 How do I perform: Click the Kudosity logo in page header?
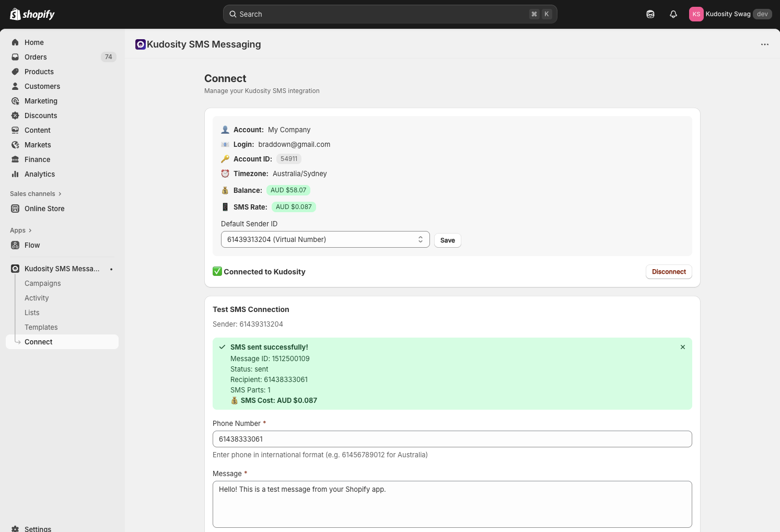140,44
